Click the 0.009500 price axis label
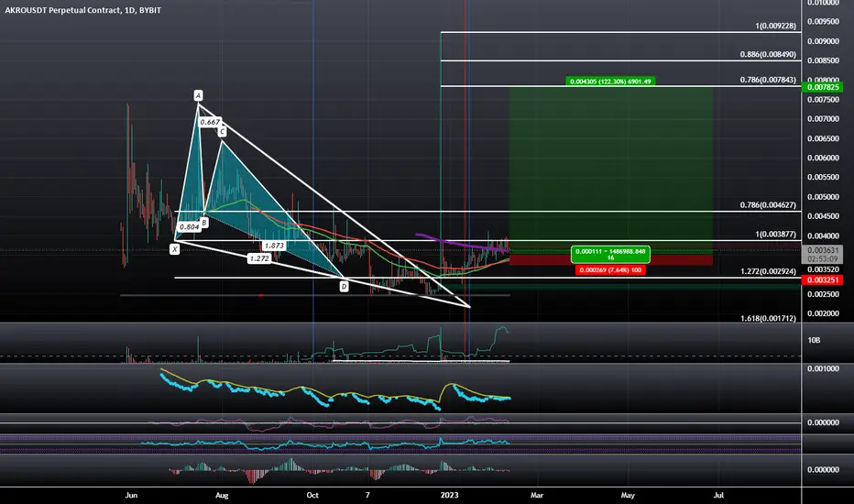 (823, 22)
